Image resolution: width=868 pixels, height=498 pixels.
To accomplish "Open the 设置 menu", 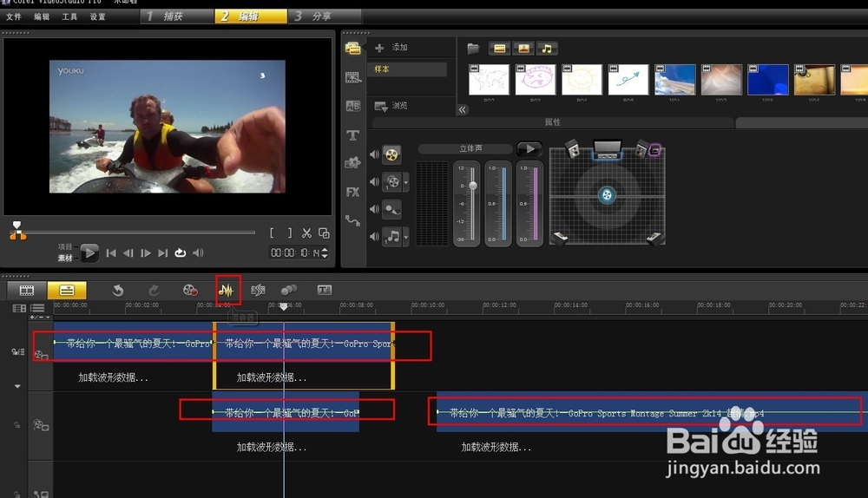I will 97,16.
